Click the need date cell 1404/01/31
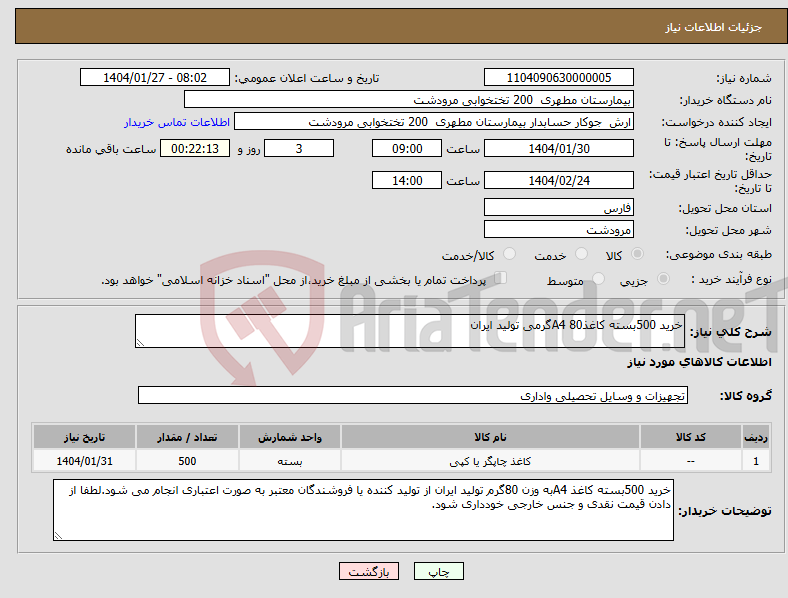Image resolution: width=788 pixels, height=598 pixels. (x=84, y=461)
